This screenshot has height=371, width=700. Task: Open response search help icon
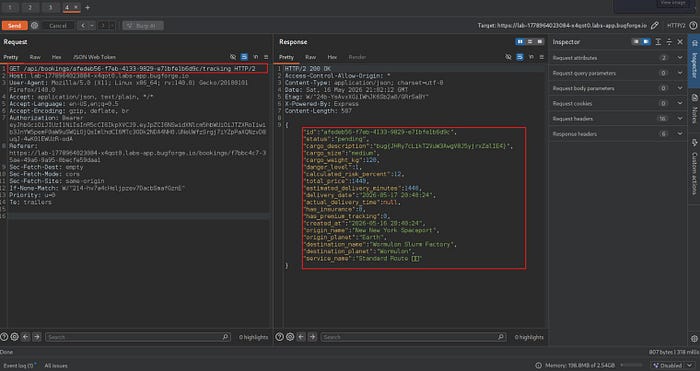pos(279,337)
